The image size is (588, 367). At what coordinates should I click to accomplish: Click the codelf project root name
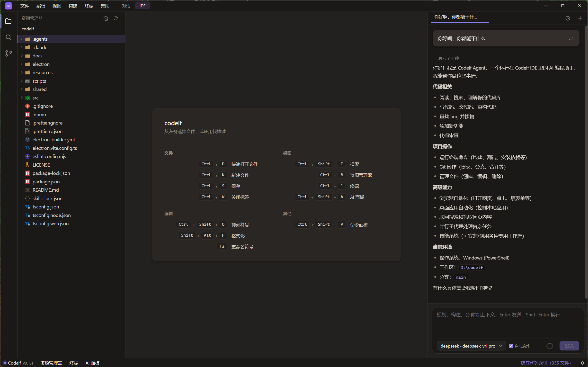pos(28,29)
